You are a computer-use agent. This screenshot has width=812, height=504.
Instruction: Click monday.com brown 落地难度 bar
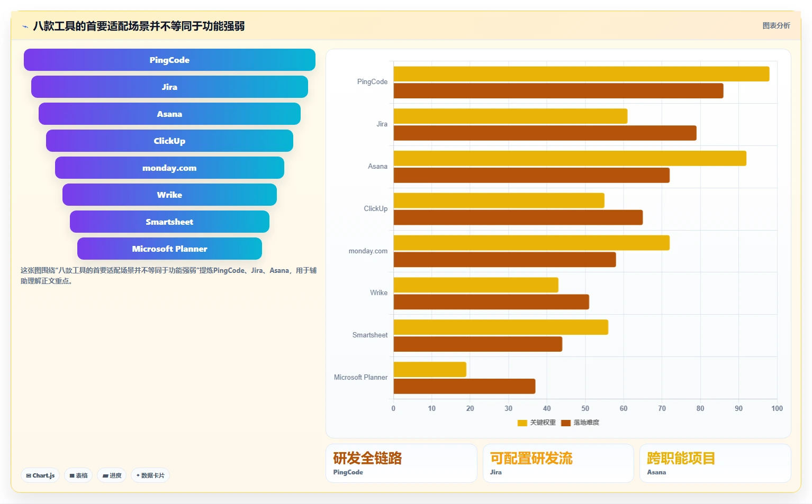tap(504, 260)
